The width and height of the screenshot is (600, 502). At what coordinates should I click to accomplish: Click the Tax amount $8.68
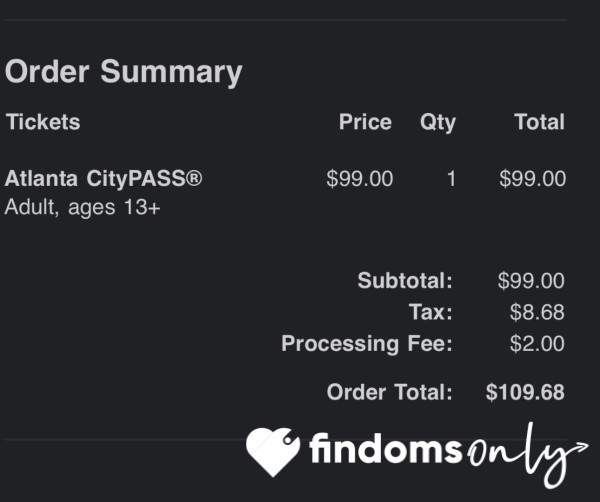click(537, 312)
